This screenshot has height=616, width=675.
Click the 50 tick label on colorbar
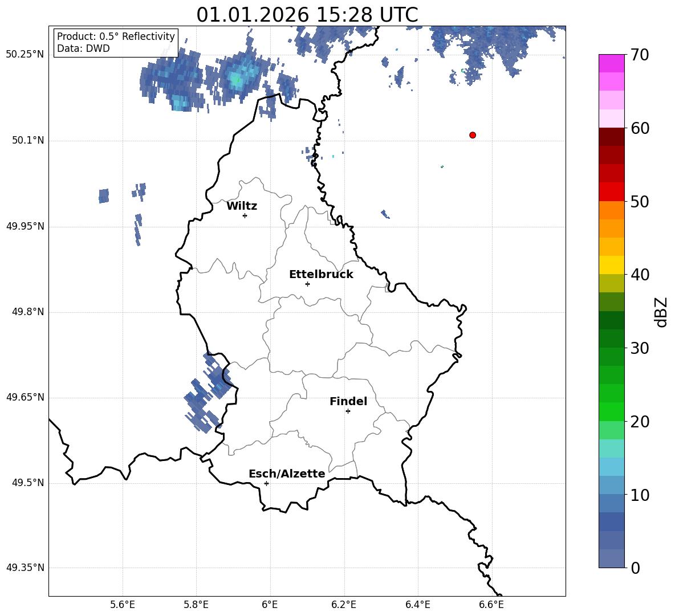(639, 202)
